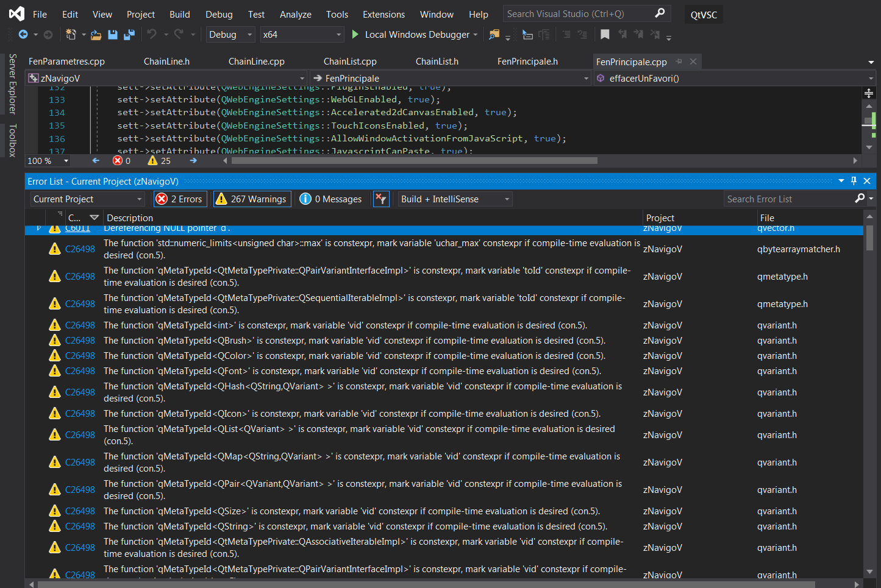
Task: Open C26498 link for qMetaTypeId<QBrush> warning
Action: 80,341
